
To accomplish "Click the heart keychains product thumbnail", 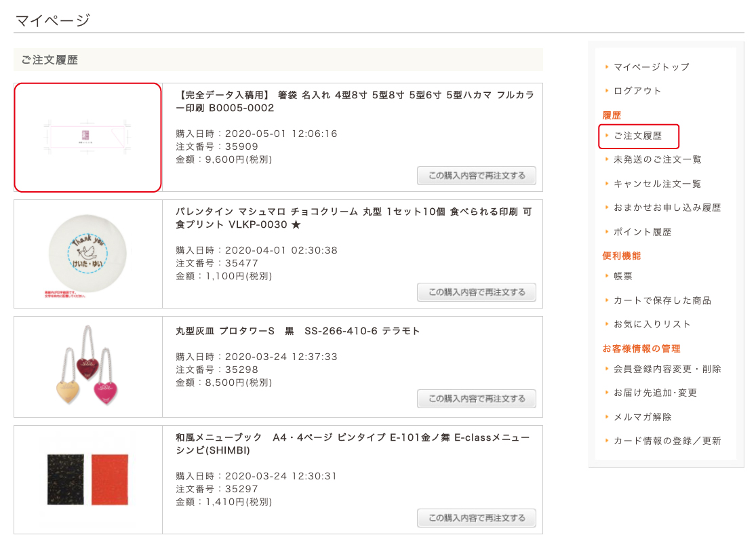I will 88,367.
